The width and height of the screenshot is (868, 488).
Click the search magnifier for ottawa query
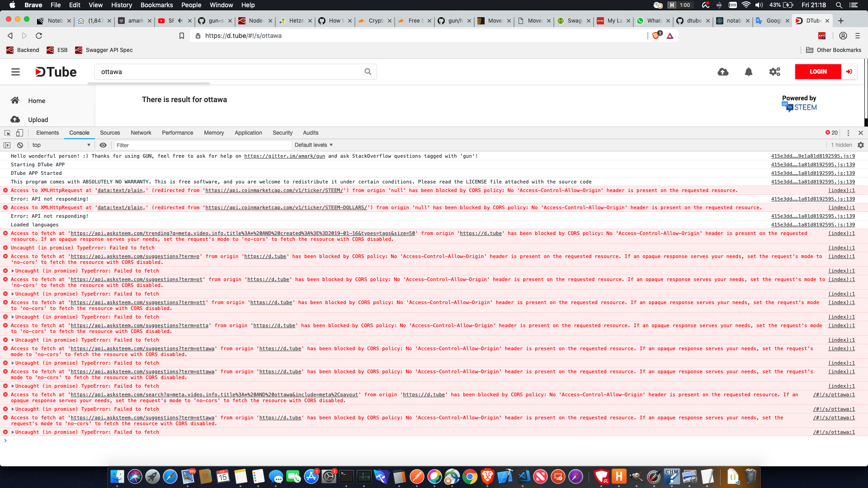[368, 71]
